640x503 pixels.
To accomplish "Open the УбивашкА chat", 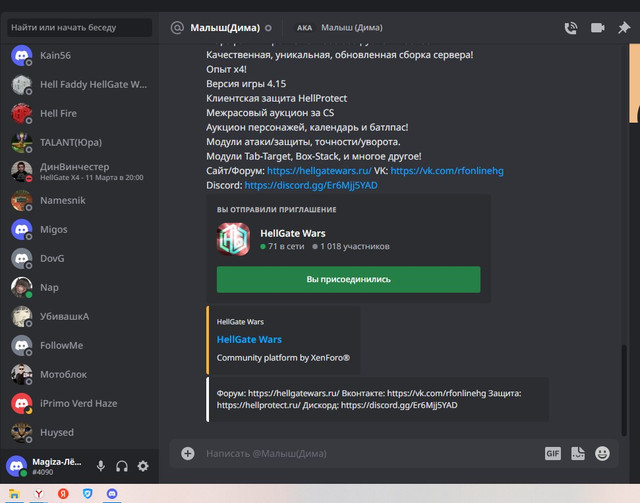I will click(80, 316).
